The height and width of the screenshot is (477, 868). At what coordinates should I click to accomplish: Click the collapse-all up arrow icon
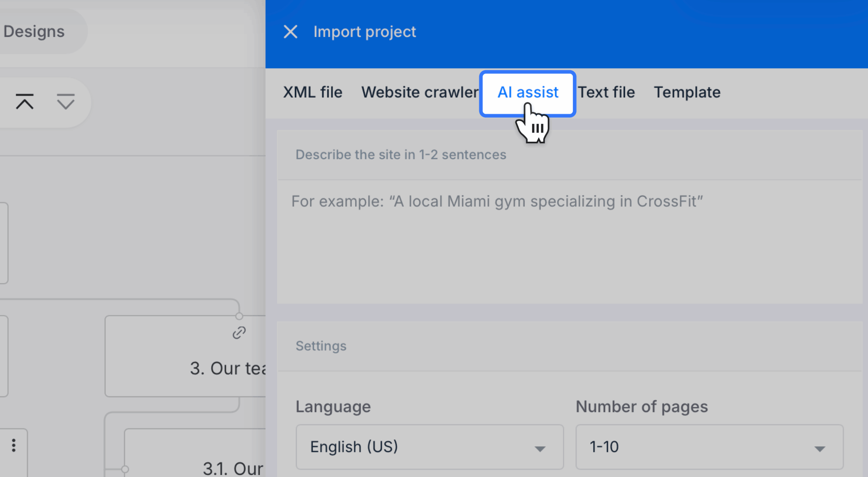(x=25, y=102)
